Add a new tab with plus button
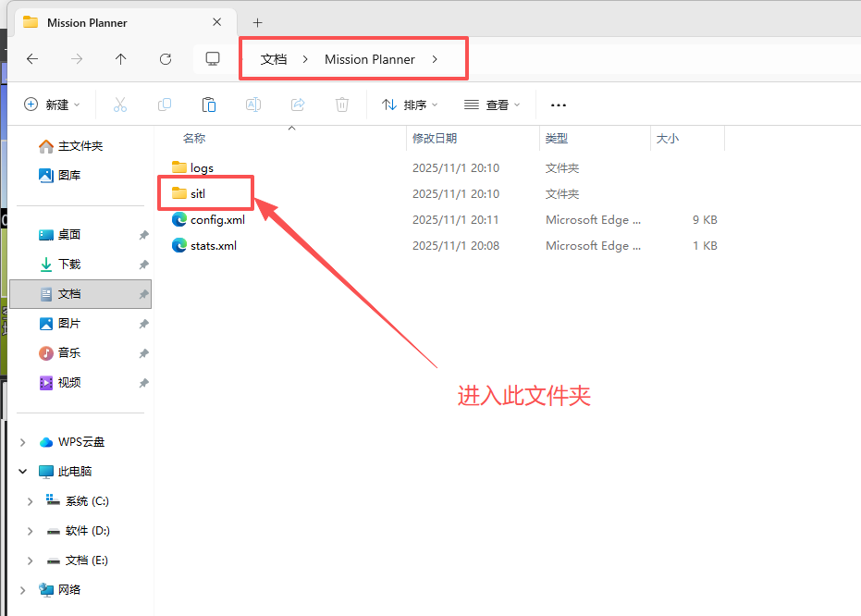Screen dimensions: 861x616 pos(257,22)
